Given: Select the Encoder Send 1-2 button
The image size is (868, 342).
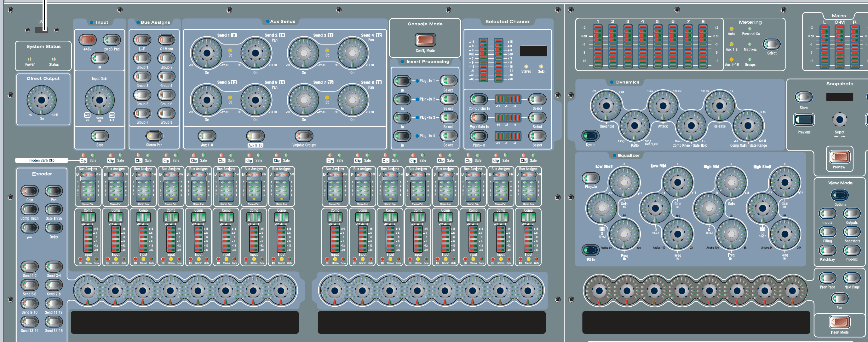Looking at the screenshot, I should tap(30, 267).
